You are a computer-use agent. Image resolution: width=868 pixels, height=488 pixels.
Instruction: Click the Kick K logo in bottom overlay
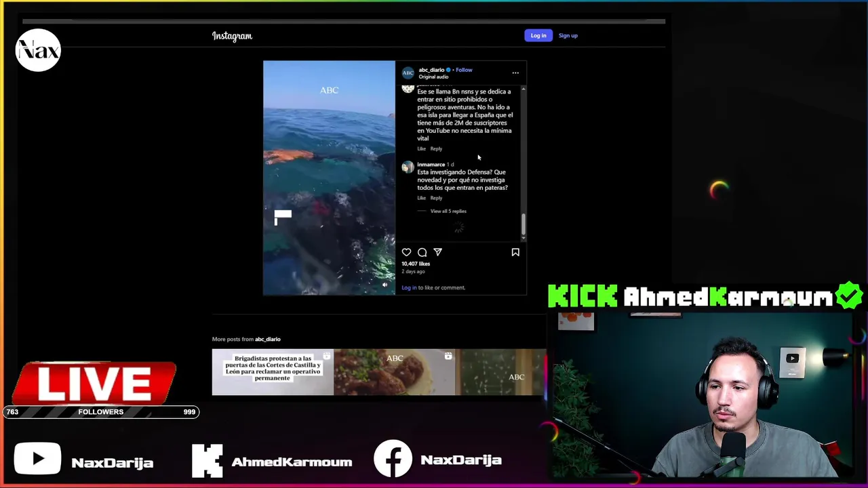(207, 461)
